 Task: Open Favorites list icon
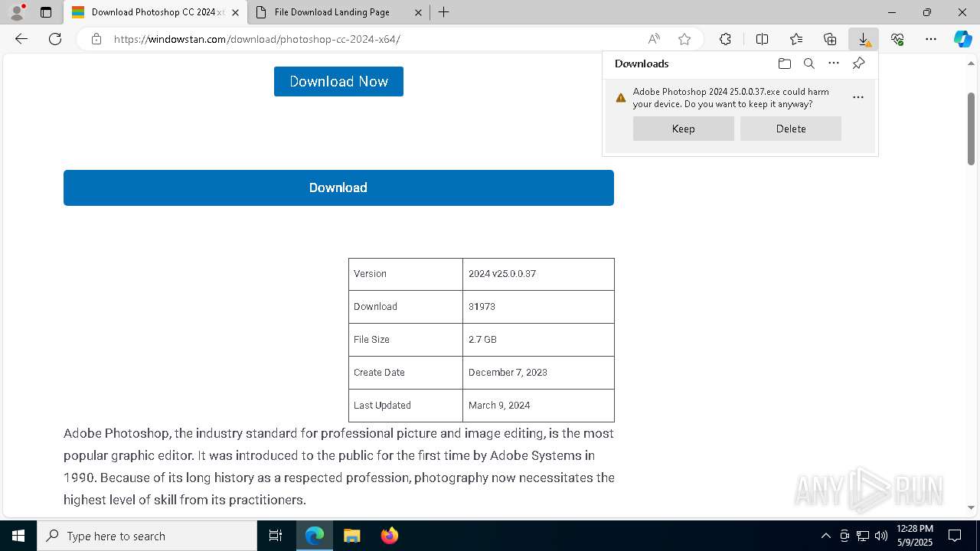[796, 39]
